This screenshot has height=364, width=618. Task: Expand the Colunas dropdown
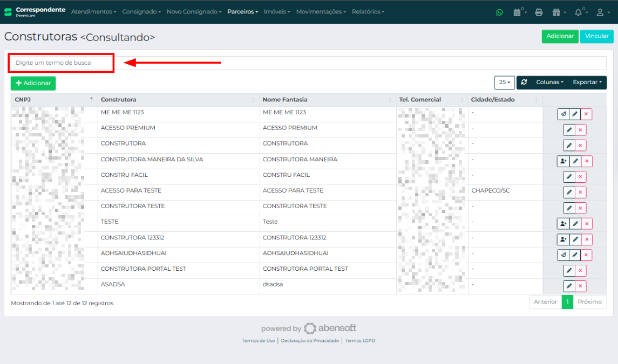click(549, 83)
